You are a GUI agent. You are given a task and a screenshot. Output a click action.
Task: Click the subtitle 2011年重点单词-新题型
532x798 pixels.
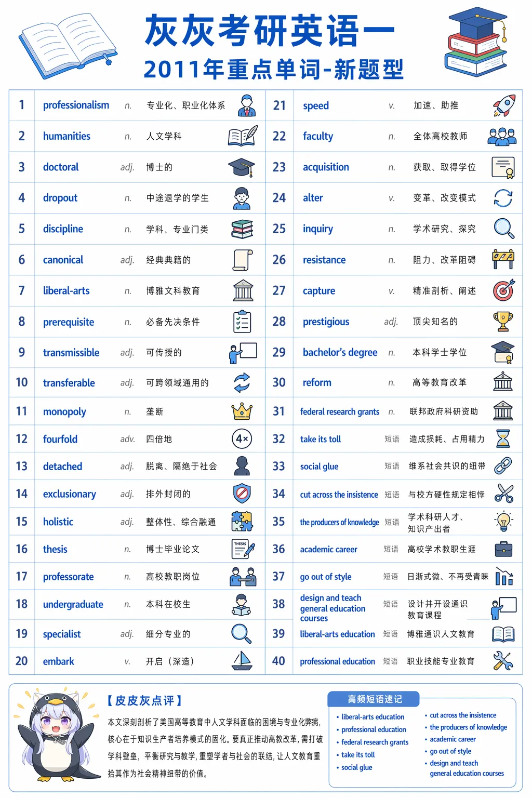274,69
